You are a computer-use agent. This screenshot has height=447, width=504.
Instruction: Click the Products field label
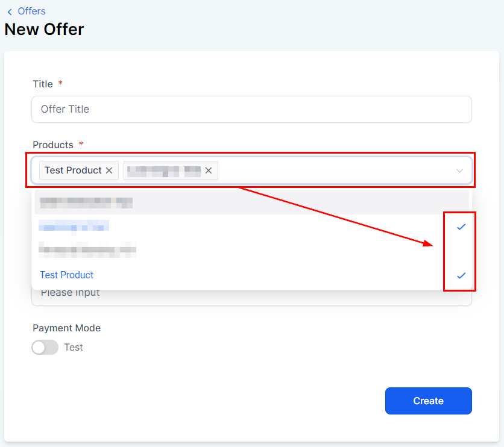point(53,145)
